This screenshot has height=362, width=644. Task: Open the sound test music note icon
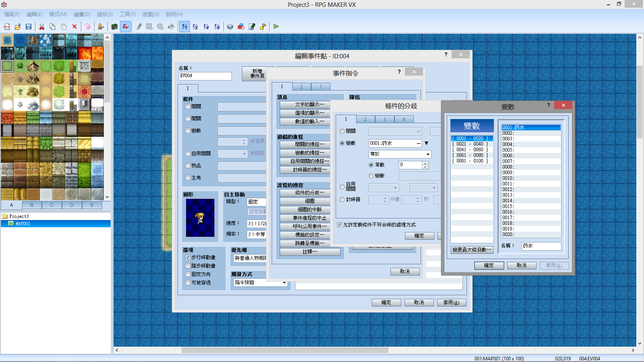coord(263,27)
